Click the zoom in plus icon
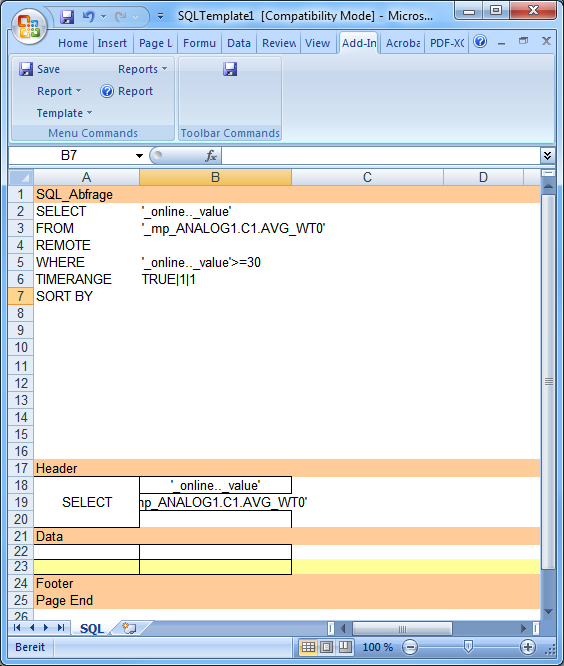The image size is (564, 666). [528, 647]
